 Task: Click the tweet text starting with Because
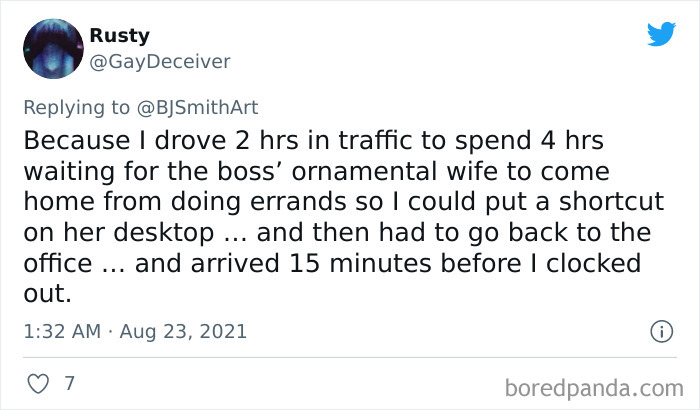pyautogui.click(x=344, y=217)
